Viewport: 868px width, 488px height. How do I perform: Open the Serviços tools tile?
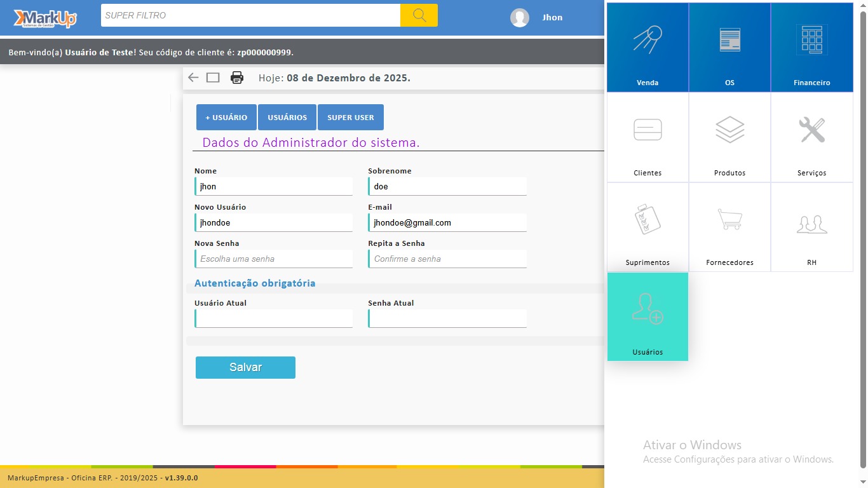[x=811, y=137]
